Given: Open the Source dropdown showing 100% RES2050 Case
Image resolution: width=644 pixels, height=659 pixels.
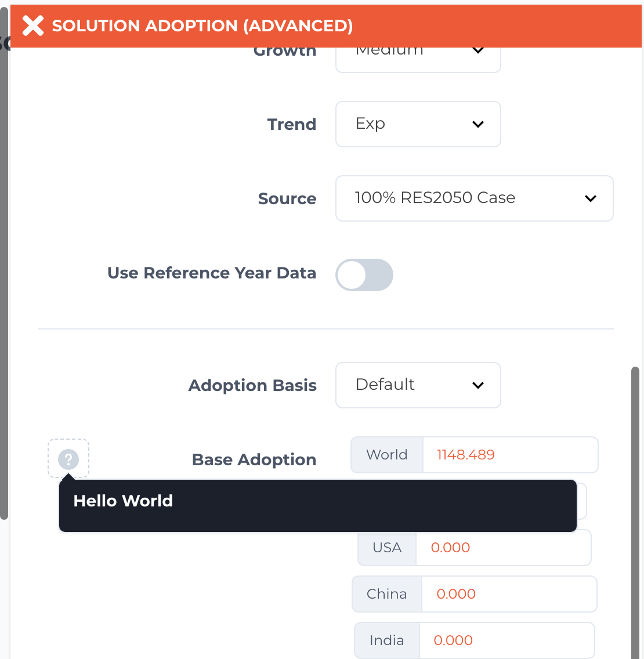Looking at the screenshot, I should point(474,198).
